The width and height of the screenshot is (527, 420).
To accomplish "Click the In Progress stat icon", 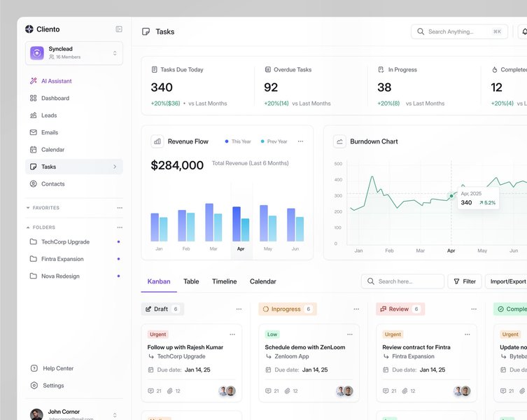I will (381, 69).
